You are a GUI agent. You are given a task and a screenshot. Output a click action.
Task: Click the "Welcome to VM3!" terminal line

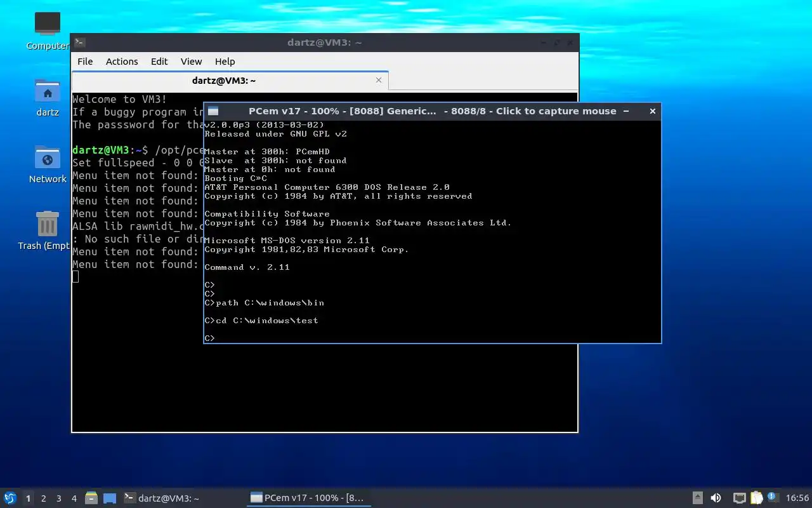tap(120, 99)
